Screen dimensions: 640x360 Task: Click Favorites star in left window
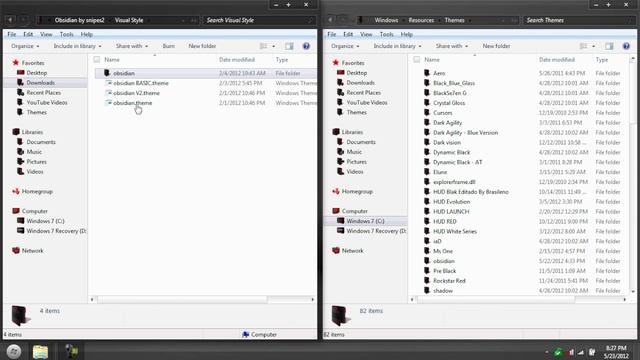(16, 63)
